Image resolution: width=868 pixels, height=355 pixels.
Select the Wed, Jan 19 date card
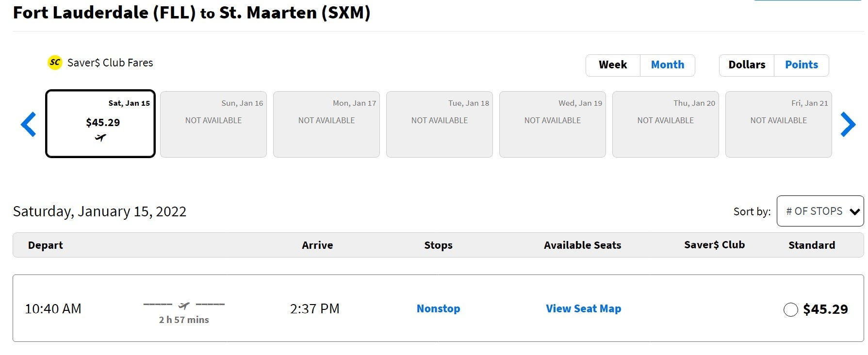pos(553,124)
